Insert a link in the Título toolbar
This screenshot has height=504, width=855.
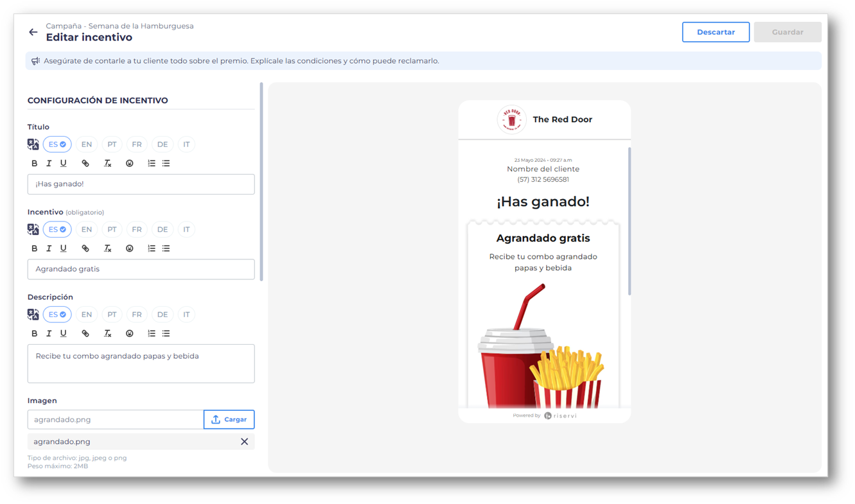[x=85, y=164]
